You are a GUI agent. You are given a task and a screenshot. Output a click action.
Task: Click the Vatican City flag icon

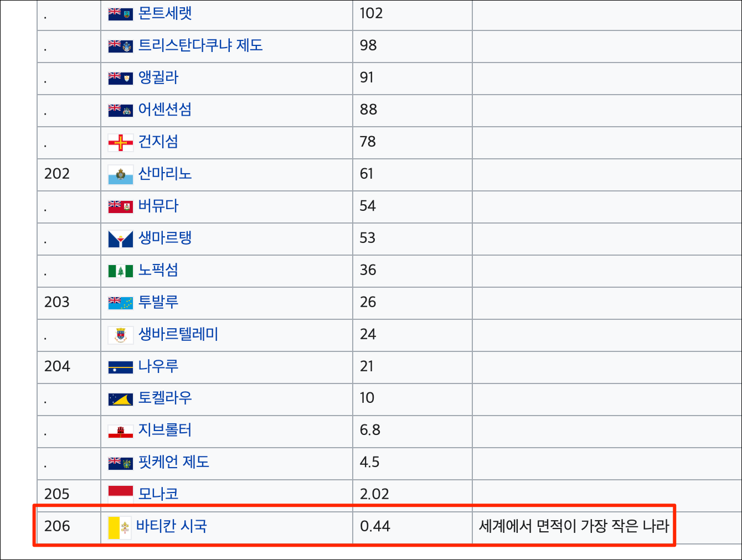[x=120, y=527]
